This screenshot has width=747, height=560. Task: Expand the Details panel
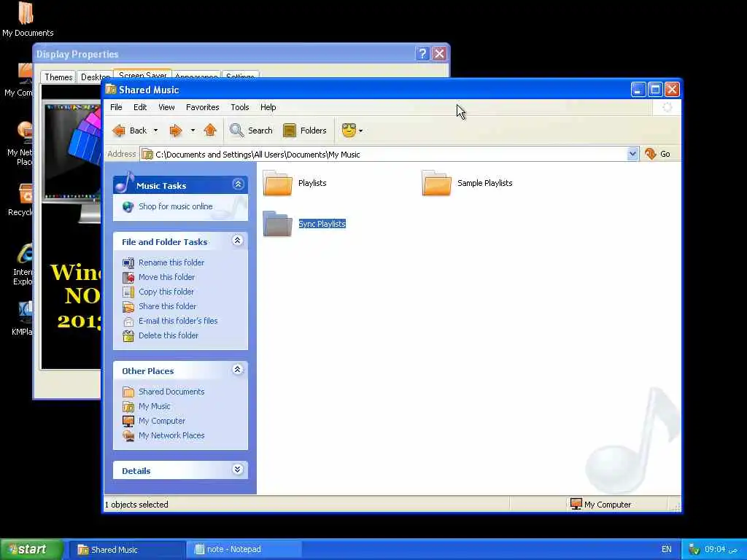point(237,470)
